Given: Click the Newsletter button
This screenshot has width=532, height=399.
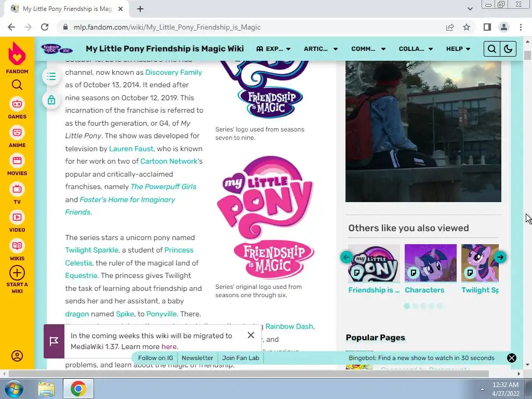Looking at the screenshot, I should (x=197, y=358).
